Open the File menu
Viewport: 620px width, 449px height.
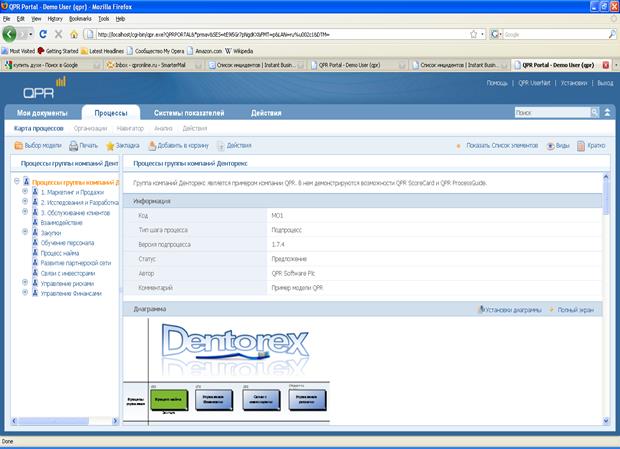coord(6,19)
